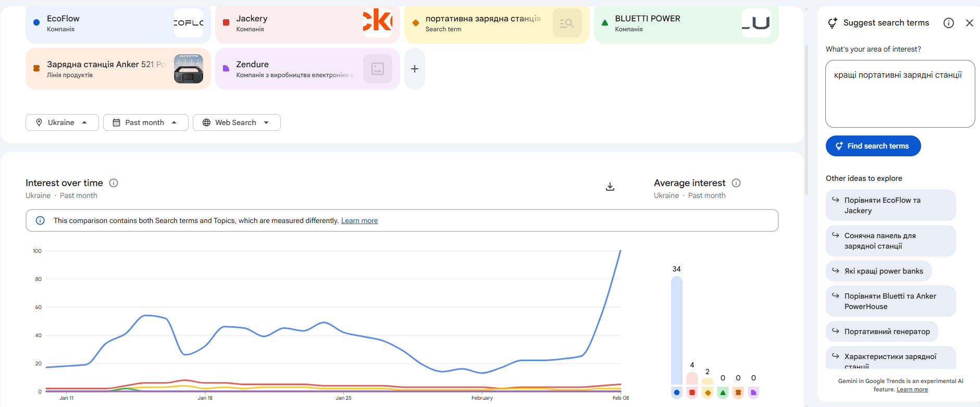Click the 'Interest over time' heading
980x407 pixels.
pos(64,183)
